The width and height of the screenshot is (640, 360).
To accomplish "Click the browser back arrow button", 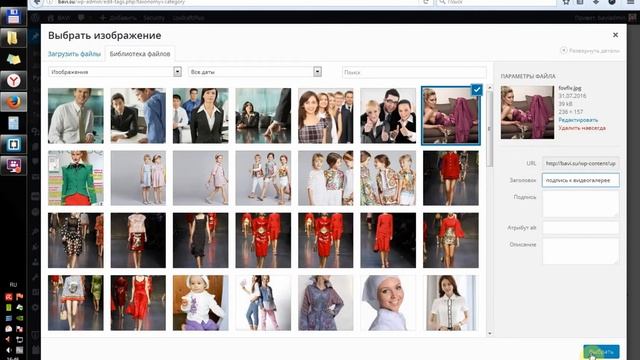I will coord(37,2).
